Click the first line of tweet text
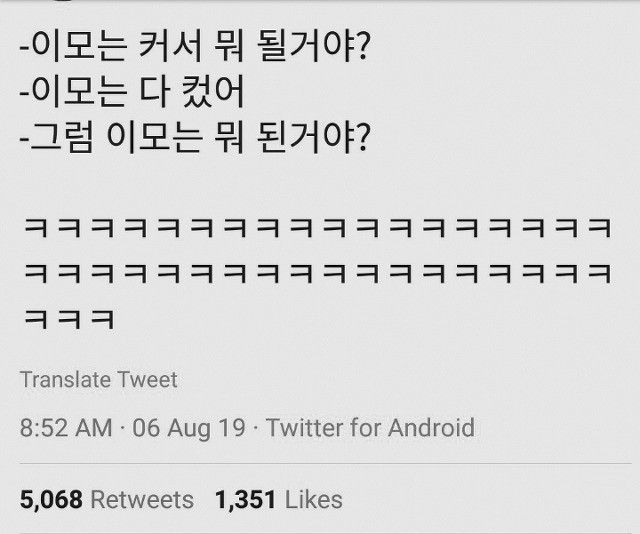The image size is (640, 534). click(190, 48)
